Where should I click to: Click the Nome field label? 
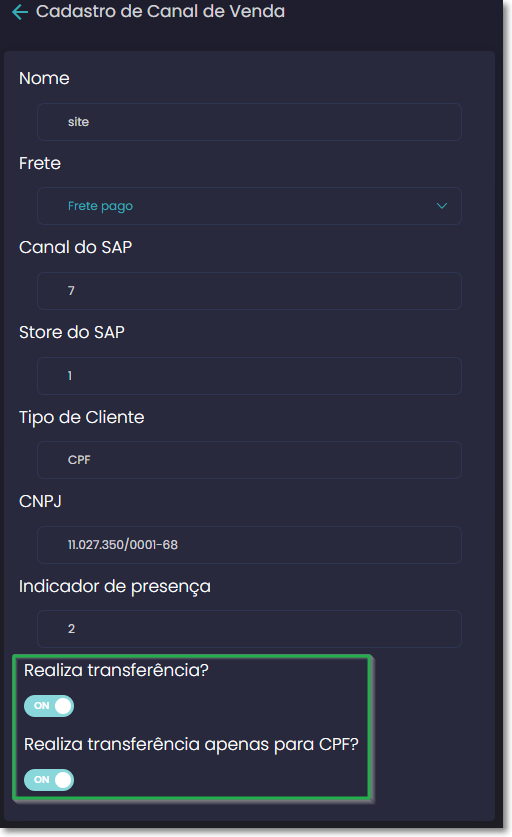[x=44, y=78]
